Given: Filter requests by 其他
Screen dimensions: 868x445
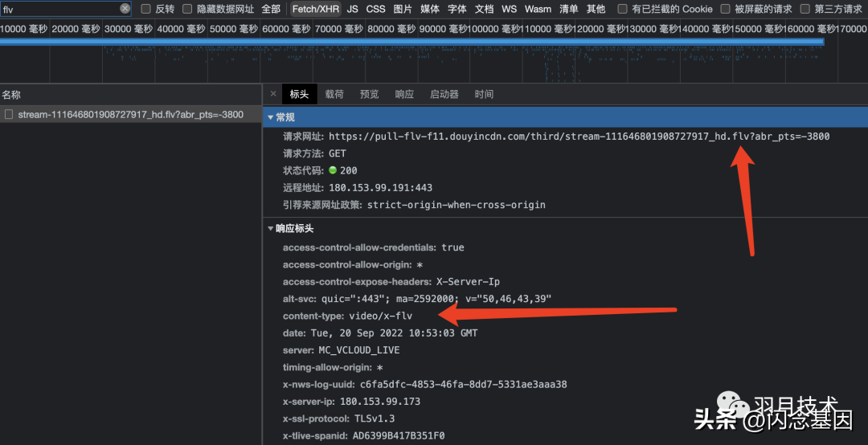Looking at the screenshot, I should coord(596,9).
